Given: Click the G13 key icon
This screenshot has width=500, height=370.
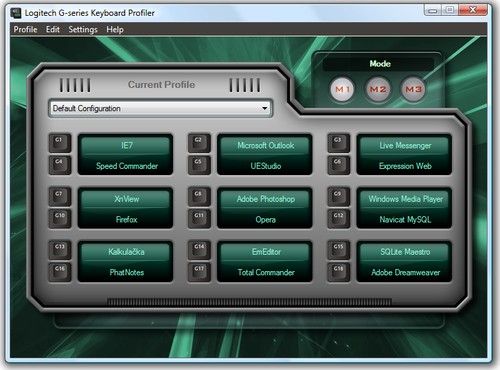Looking at the screenshot, I should point(60,250).
